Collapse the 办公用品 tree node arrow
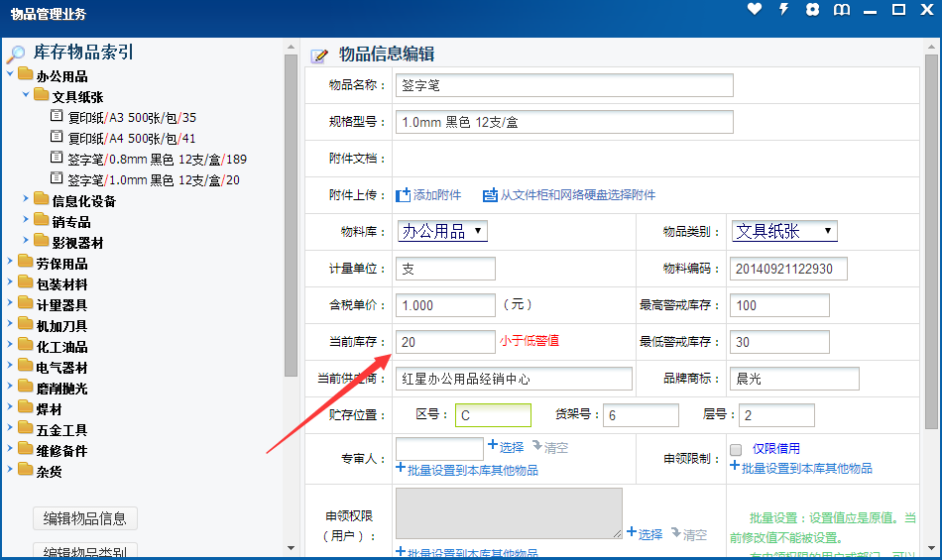Screen dimensions: 942x560 pos(10,74)
